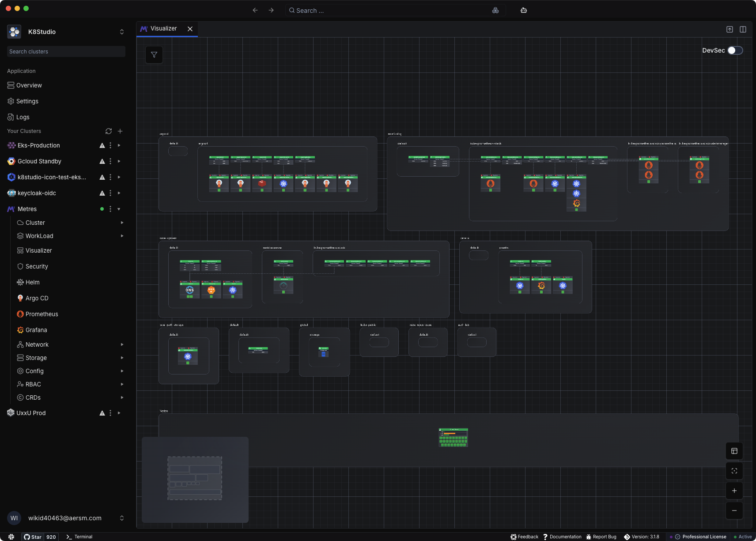Zoom in with the plus button
The image size is (756, 541).
[734, 491]
